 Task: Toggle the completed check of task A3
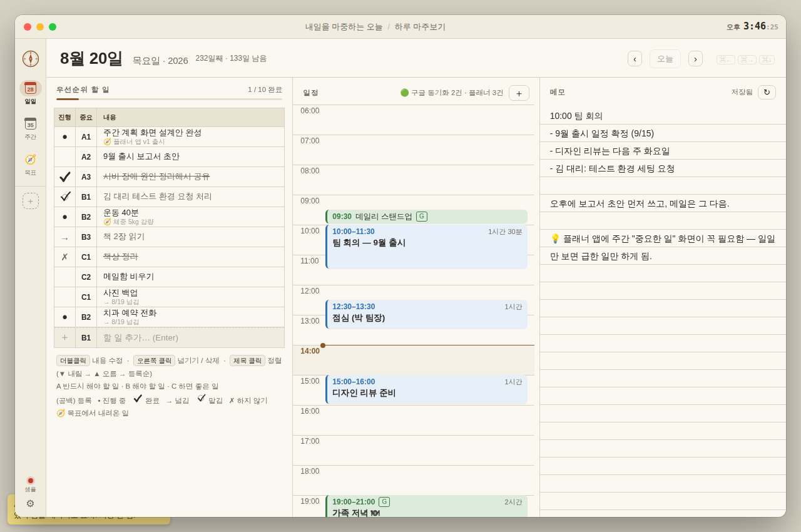pos(64,177)
